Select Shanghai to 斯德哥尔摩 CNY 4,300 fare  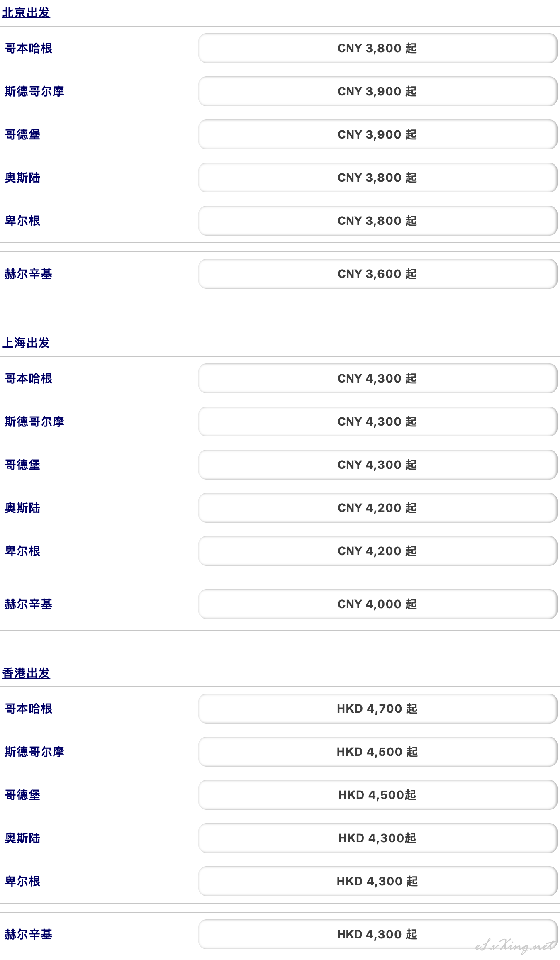pos(377,422)
